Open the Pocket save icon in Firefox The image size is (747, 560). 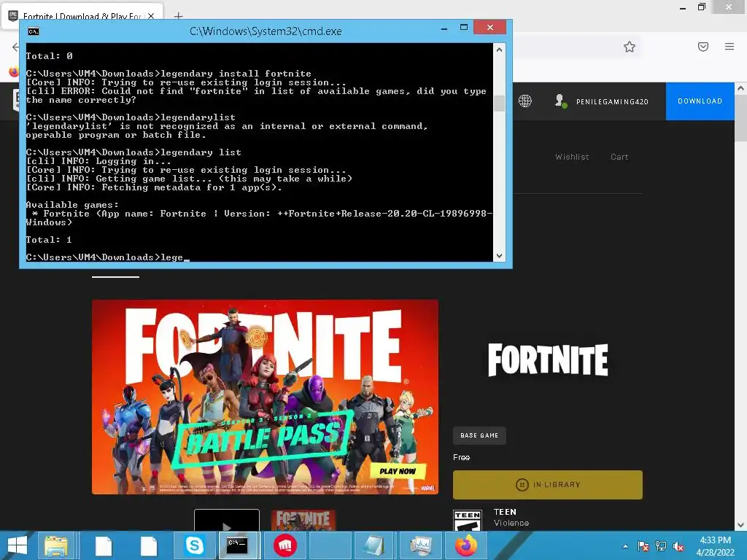[703, 47]
